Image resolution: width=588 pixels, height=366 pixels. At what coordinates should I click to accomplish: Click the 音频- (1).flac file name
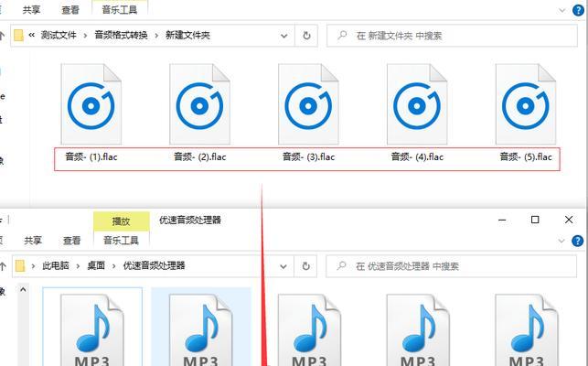click(91, 156)
